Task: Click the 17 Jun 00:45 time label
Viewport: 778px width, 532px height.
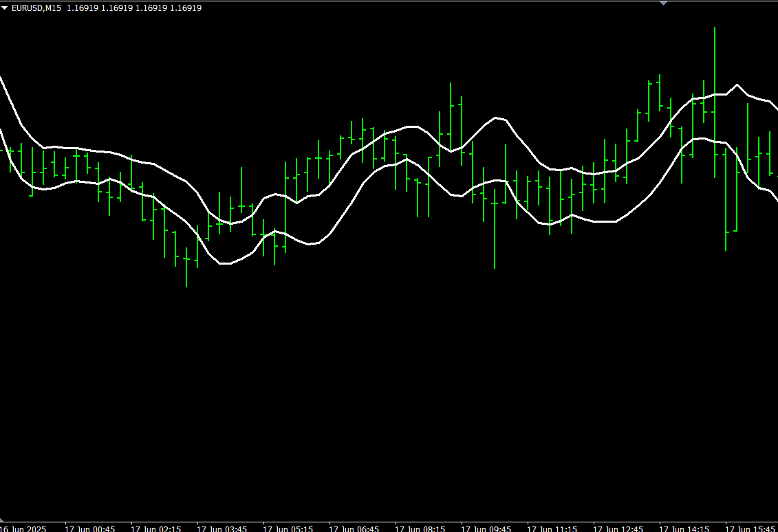Action: (x=90, y=529)
